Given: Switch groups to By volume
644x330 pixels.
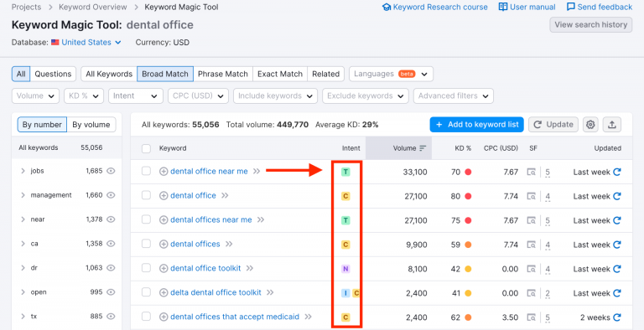Looking at the screenshot, I should click(x=91, y=124).
